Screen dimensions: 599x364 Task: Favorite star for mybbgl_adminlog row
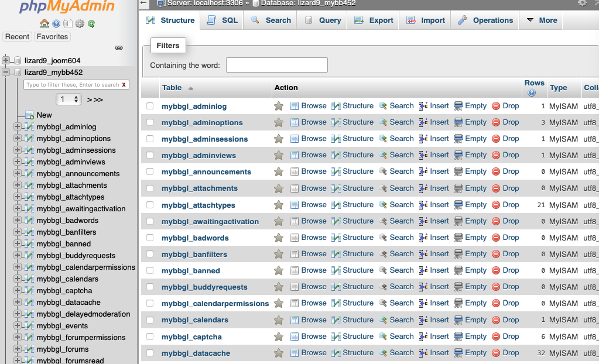click(279, 106)
